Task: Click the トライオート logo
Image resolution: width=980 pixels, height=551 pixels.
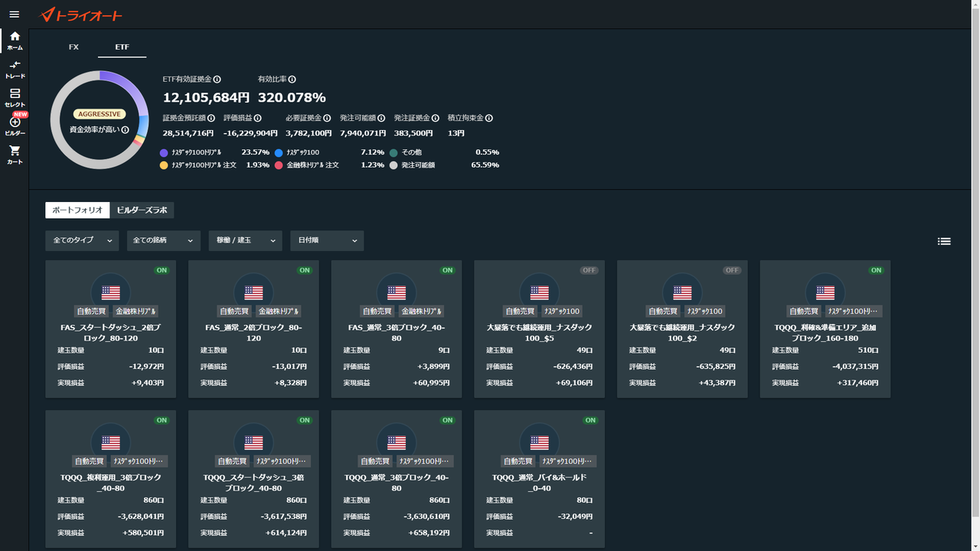Action: (x=80, y=15)
